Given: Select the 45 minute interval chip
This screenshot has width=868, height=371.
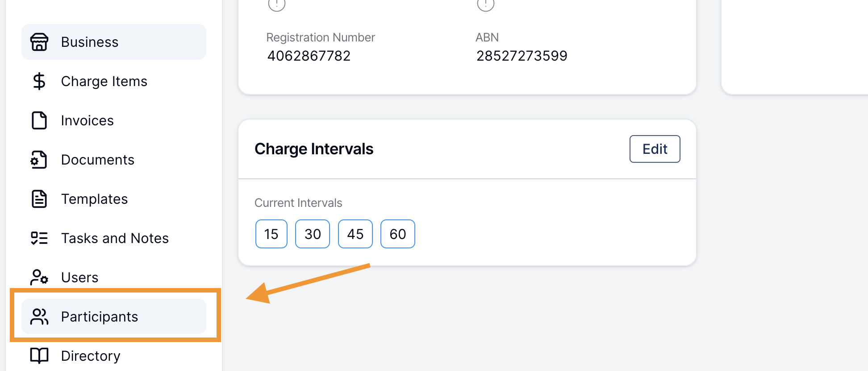Looking at the screenshot, I should (x=355, y=234).
